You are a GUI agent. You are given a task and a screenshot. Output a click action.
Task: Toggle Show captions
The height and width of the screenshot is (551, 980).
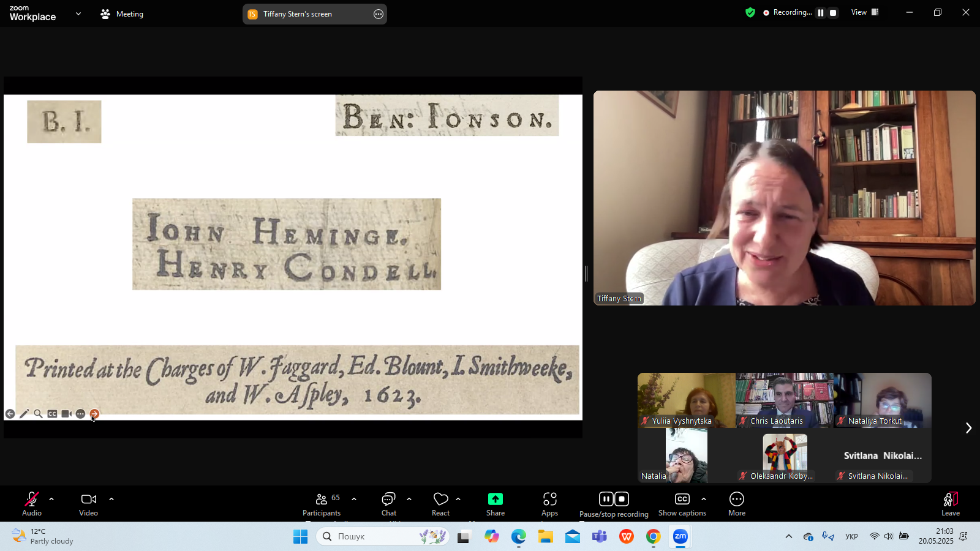[682, 504]
